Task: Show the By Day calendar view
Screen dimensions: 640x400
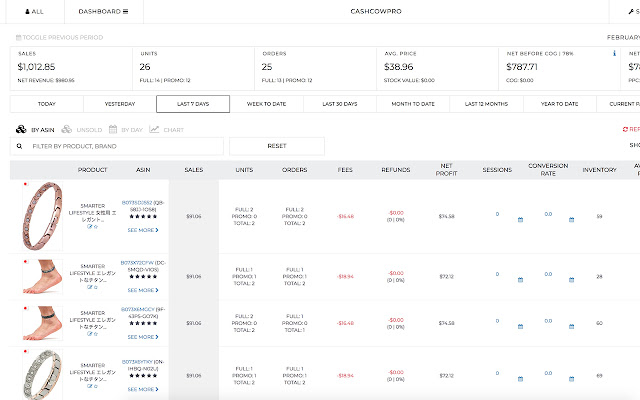Action: pos(126,129)
